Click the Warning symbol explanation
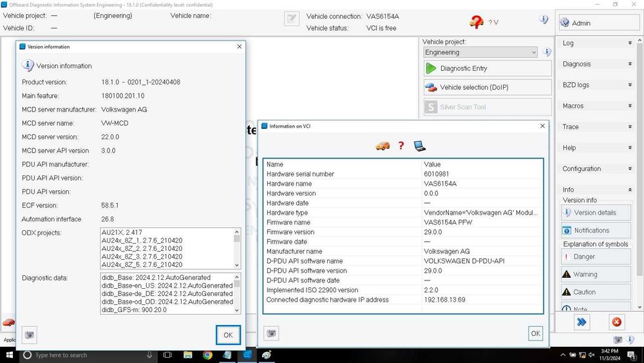Image resolution: width=644 pixels, height=363 pixels. (596, 274)
